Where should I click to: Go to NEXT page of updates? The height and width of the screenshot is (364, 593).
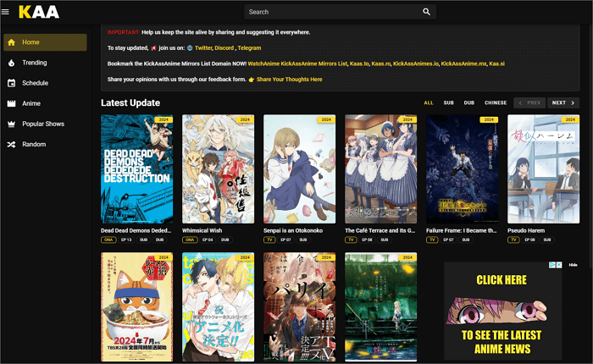point(562,102)
